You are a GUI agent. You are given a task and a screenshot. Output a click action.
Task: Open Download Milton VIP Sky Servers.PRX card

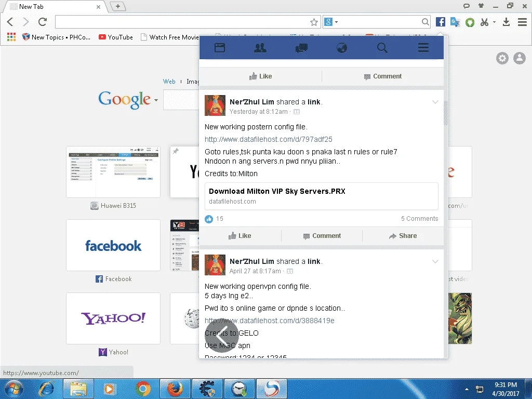click(x=321, y=196)
